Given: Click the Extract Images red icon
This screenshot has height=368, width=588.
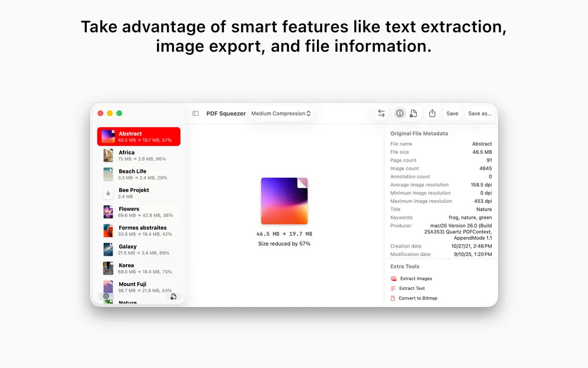Looking at the screenshot, I should click(393, 279).
